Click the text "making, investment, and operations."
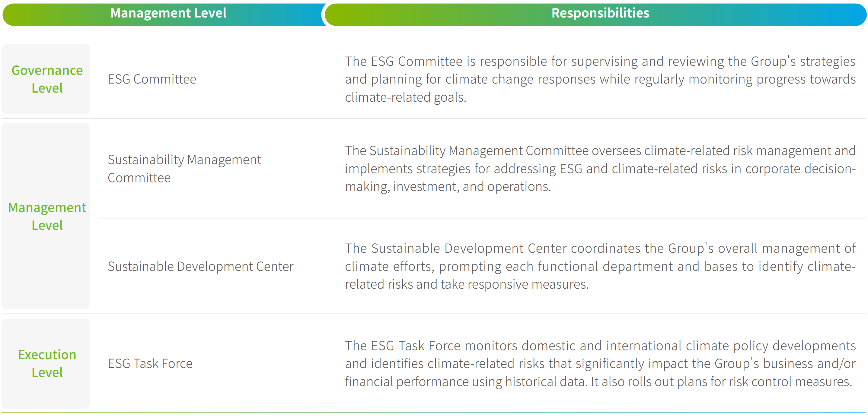The image size is (868, 418). 448,187
